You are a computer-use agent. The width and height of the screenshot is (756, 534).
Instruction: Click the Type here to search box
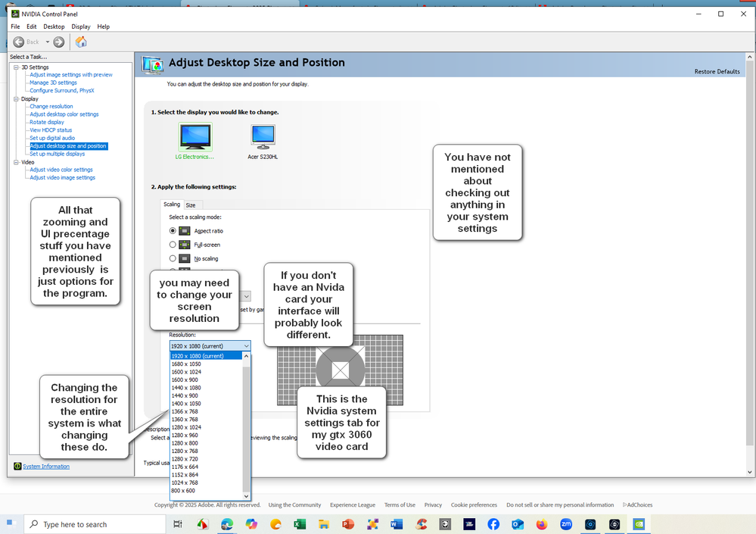pos(95,524)
